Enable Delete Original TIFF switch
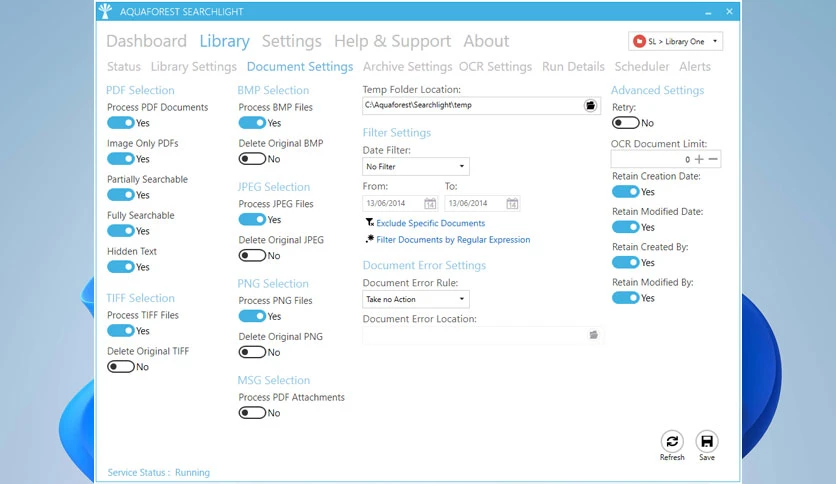This screenshot has height=484, width=836. (x=120, y=367)
